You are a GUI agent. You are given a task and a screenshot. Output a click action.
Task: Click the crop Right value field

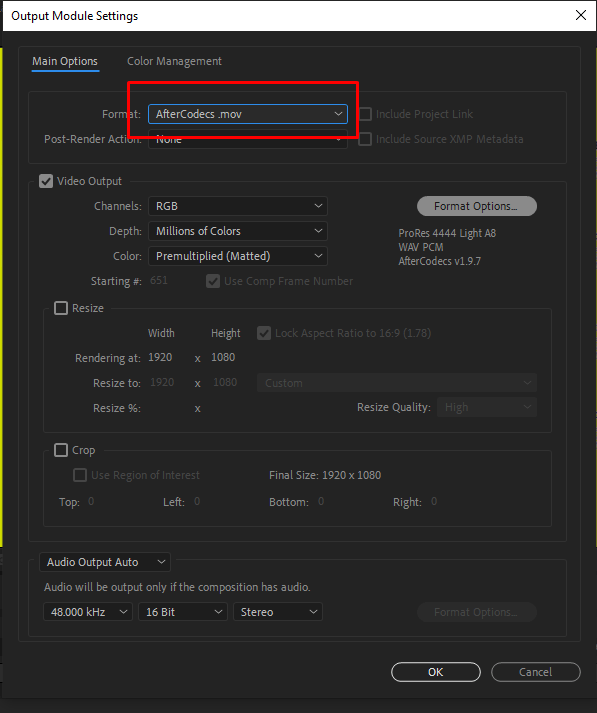pyautogui.click(x=434, y=502)
